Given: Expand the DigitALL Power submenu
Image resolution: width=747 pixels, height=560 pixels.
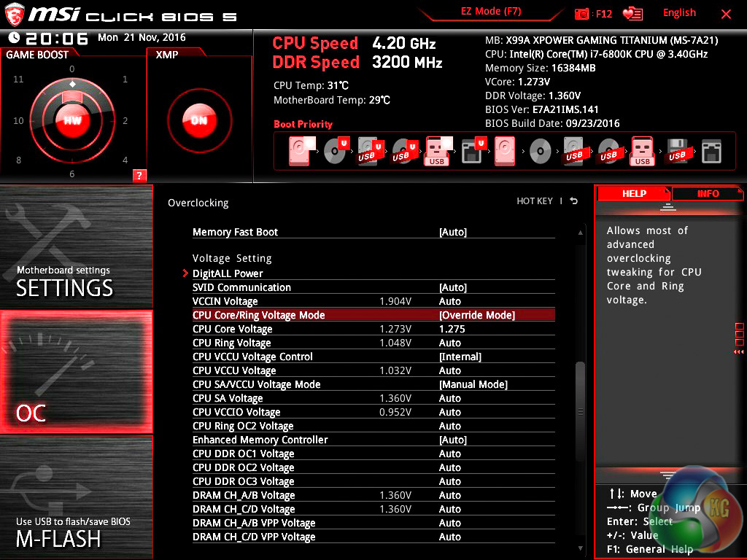Looking at the screenshot, I should pos(228,273).
